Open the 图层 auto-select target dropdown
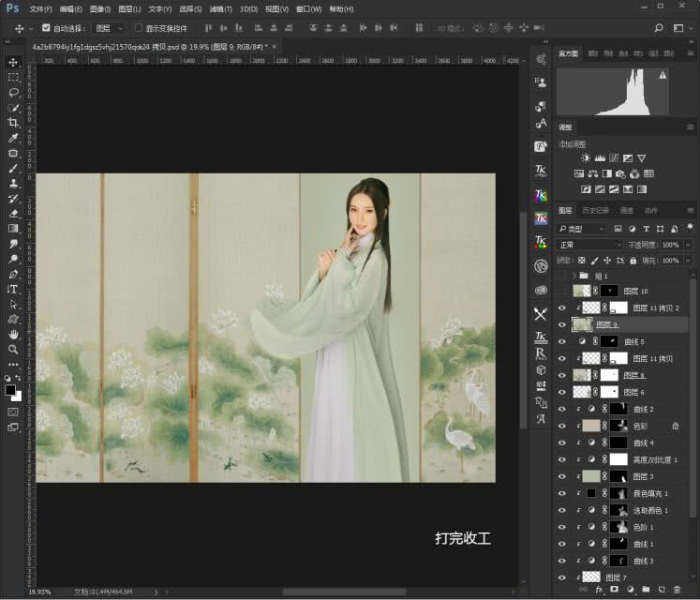 tap(109, 28)
